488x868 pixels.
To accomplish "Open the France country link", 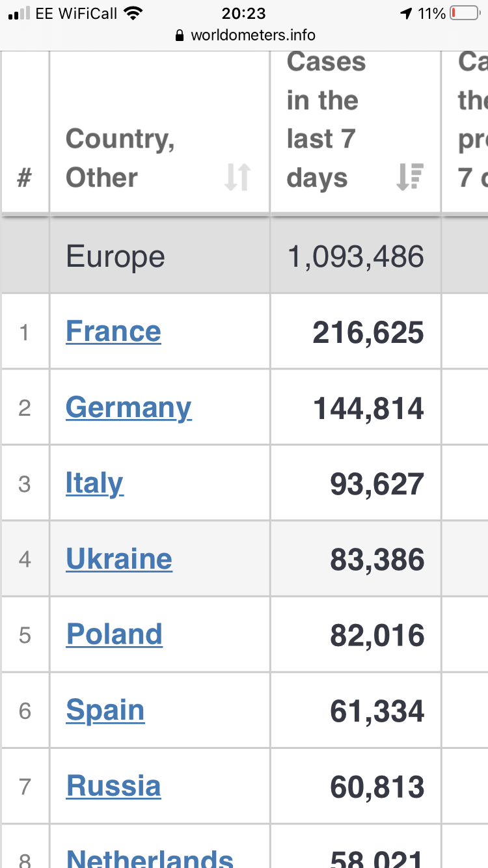I will coord(113,332).
